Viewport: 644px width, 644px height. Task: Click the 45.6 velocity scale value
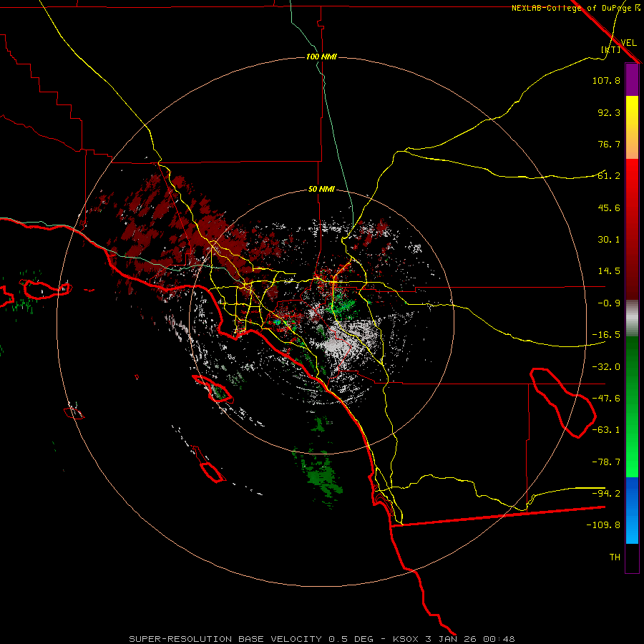click(x=609, y=208)
